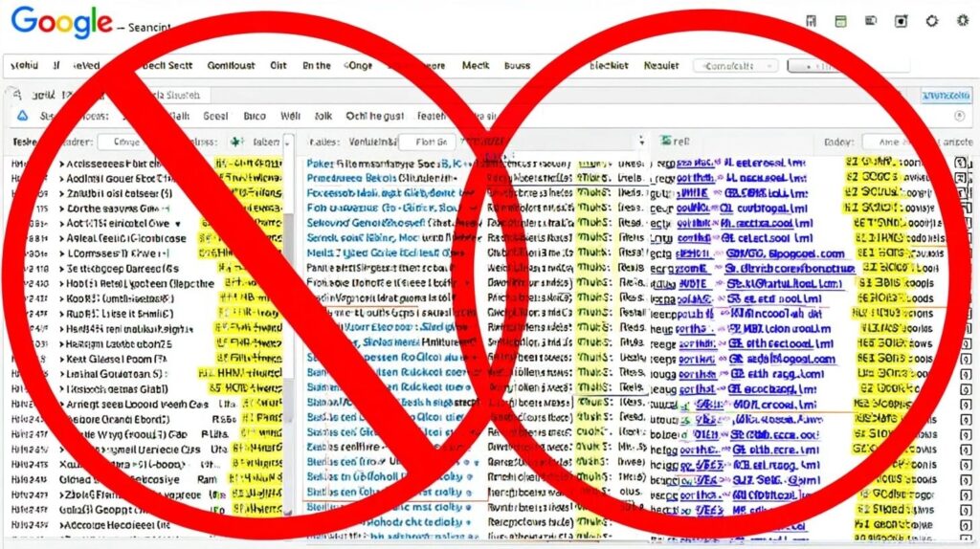This screenshot has height=549, width=980.
Task: Toggle the topmost checkbox in the right-edge column
Action: click(961, 163)
